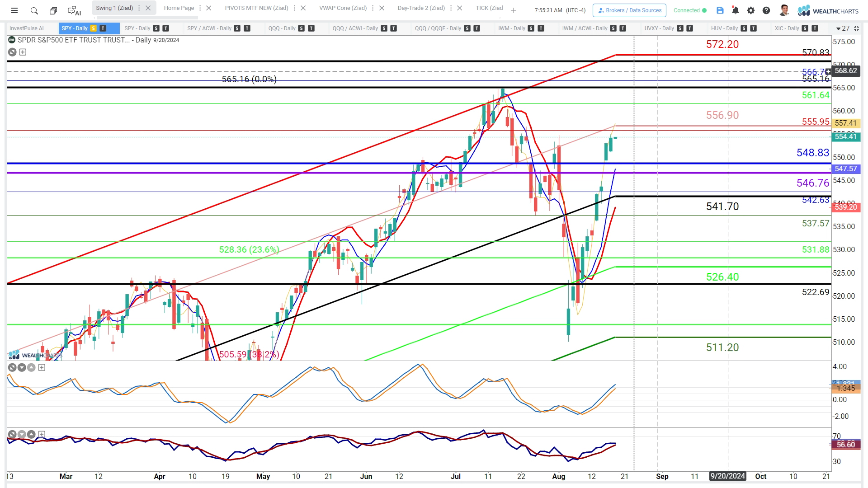Click the duplicate windows icon

pos(53,10)
